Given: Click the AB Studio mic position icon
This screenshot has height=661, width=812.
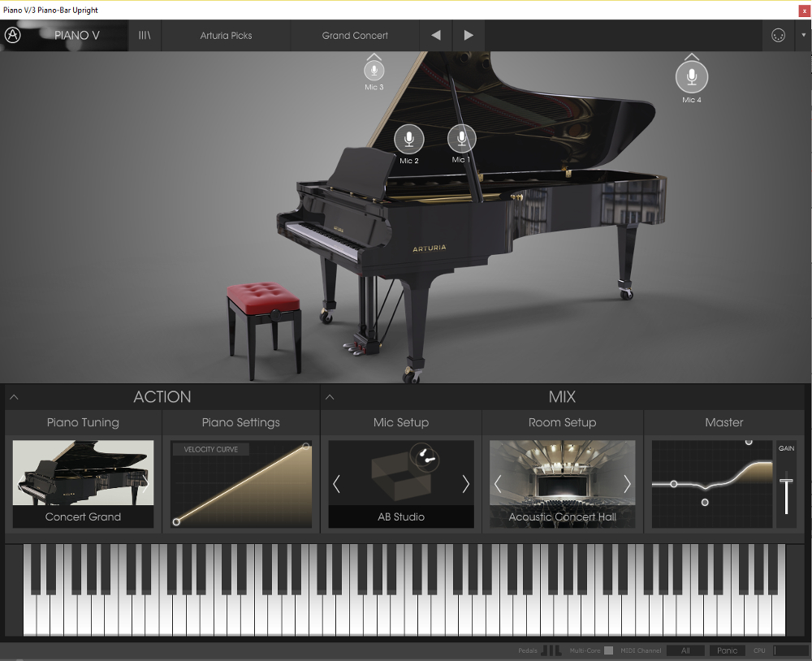Looking at the screenshot, I should [425, 457].
